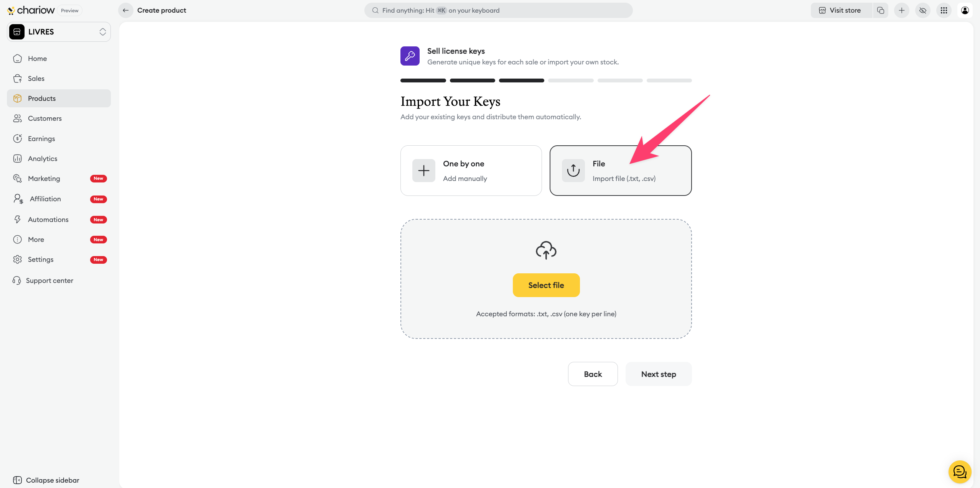Click the plus icon in top bar

point(902,10)
